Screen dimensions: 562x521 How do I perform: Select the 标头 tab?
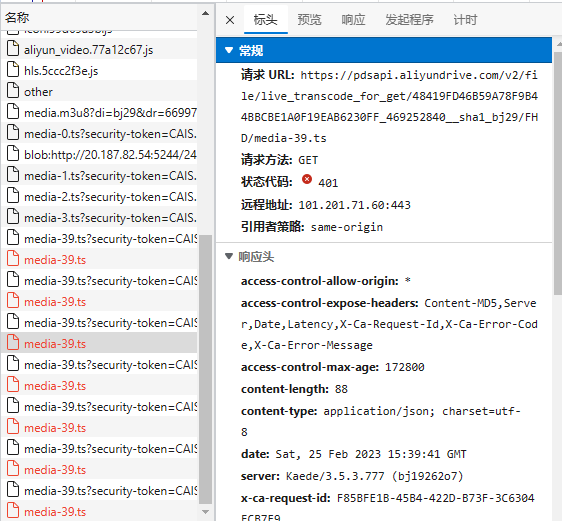(x=266, y=20)
